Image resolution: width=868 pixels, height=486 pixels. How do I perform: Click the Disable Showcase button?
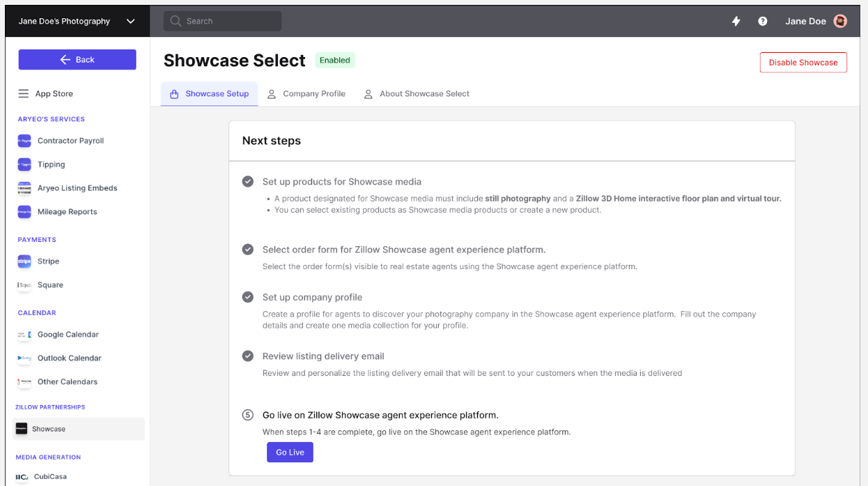click(803, 62)
